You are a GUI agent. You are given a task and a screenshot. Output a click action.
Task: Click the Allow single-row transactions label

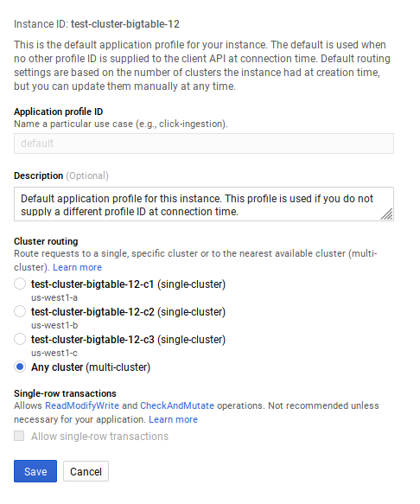click(99, 437)
